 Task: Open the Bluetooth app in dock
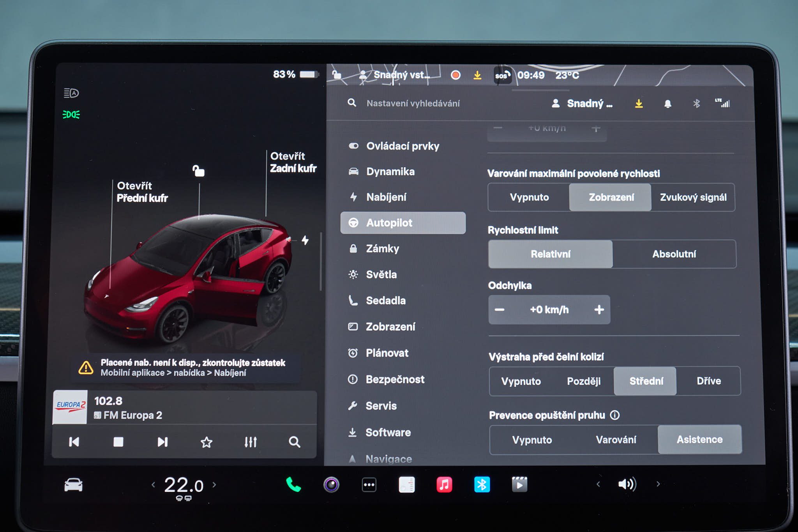pyautogui.click(x=482, y=485)
